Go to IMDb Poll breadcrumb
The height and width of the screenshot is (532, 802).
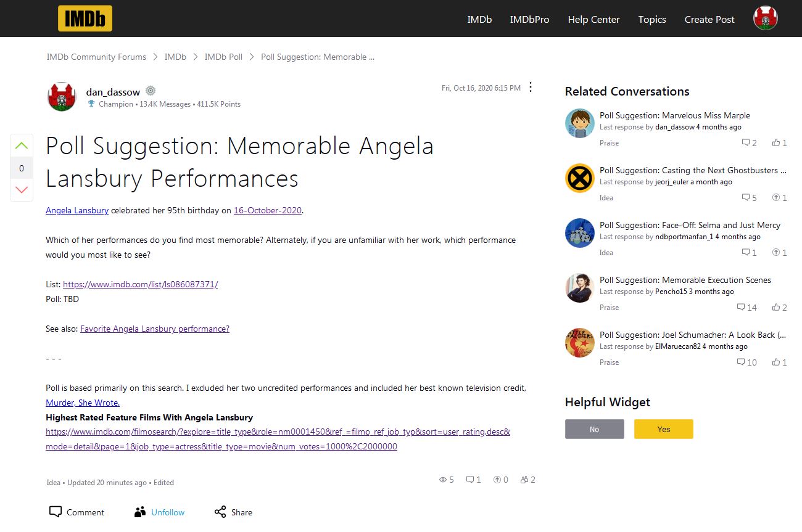pos(223,57)
